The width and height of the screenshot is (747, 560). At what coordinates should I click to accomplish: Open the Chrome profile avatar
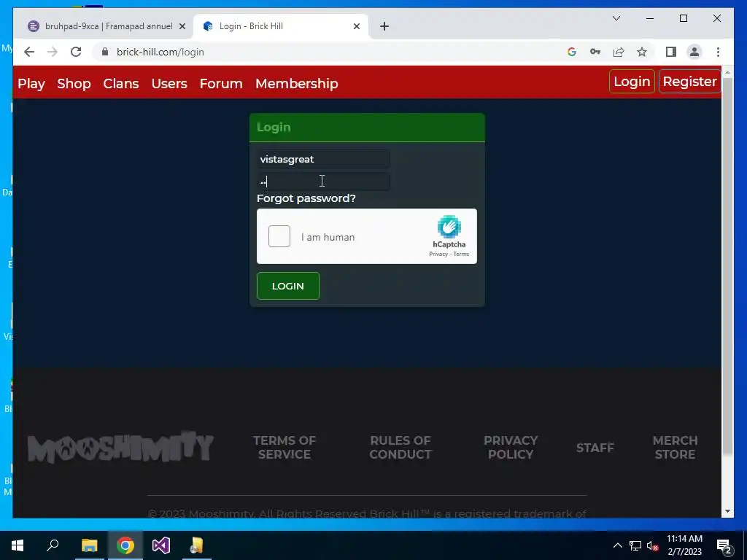point(694,52)
